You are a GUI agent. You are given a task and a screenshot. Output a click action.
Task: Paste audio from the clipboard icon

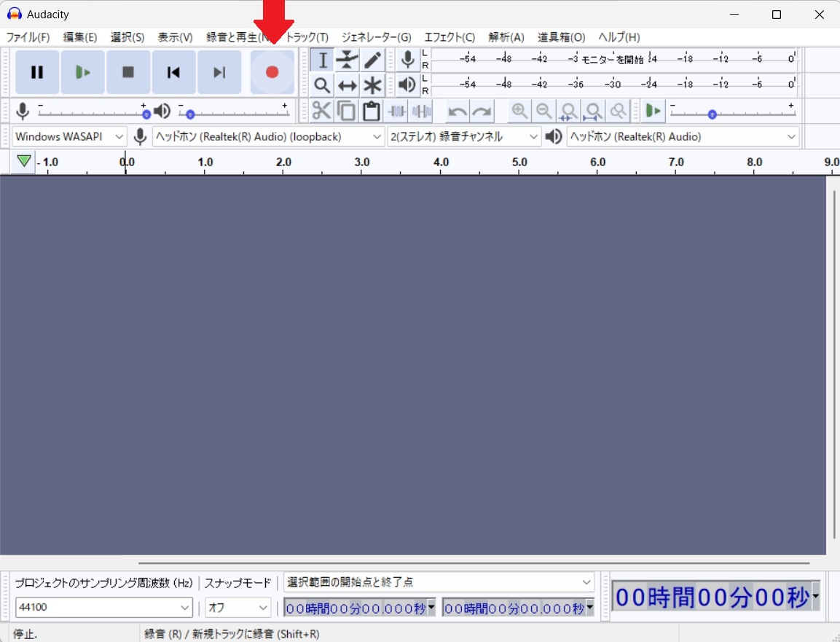pos(371,111)
